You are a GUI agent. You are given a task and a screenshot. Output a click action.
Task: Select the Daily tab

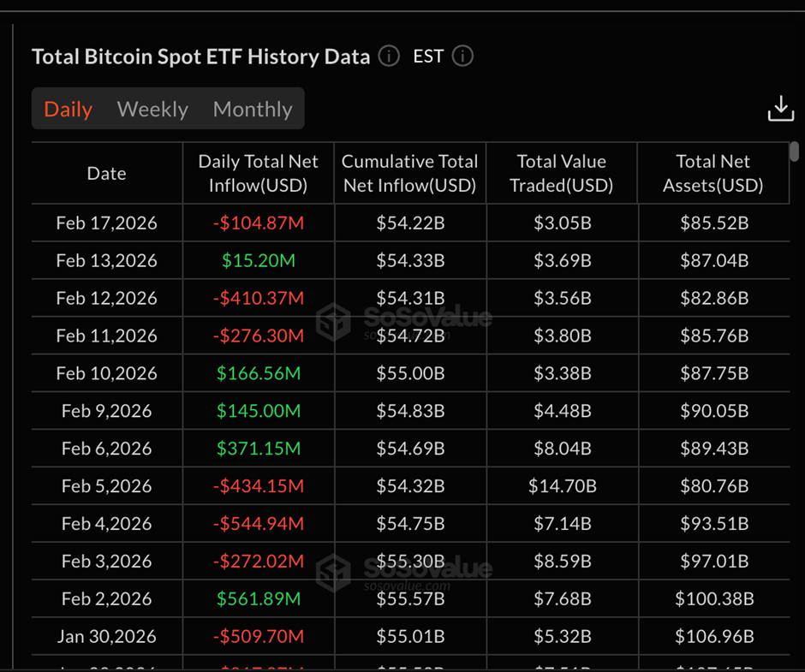click(69, 110)
